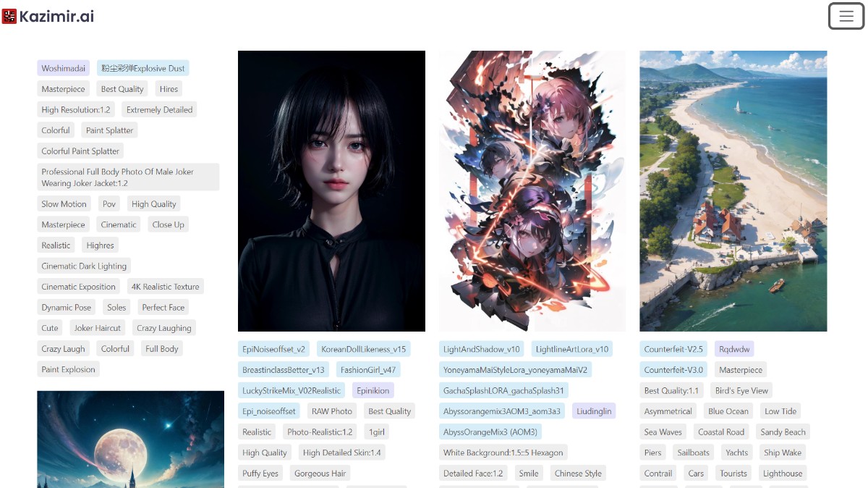Click the Cute tag

50,328
